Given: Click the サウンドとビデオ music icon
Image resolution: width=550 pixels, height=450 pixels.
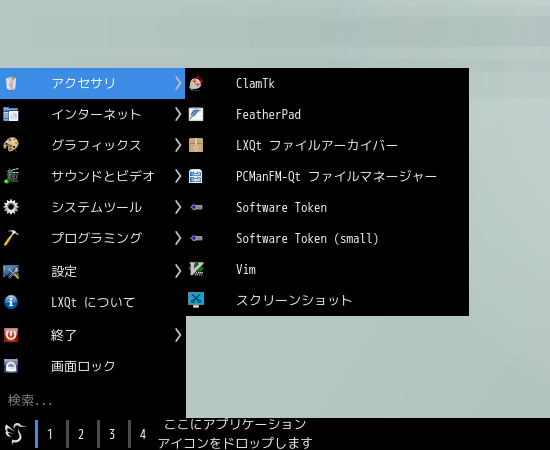Looking at the screenshot, I should pyautogui.click(x=11, y=176).
